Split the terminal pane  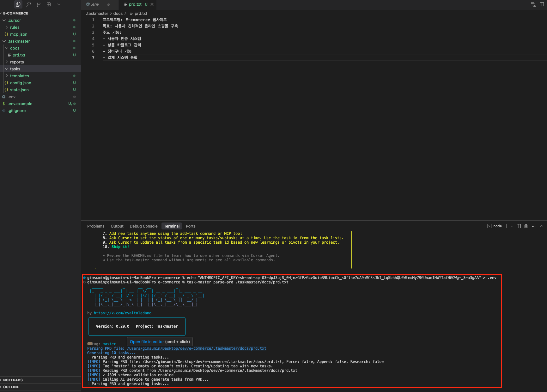(x=519, y=226)
